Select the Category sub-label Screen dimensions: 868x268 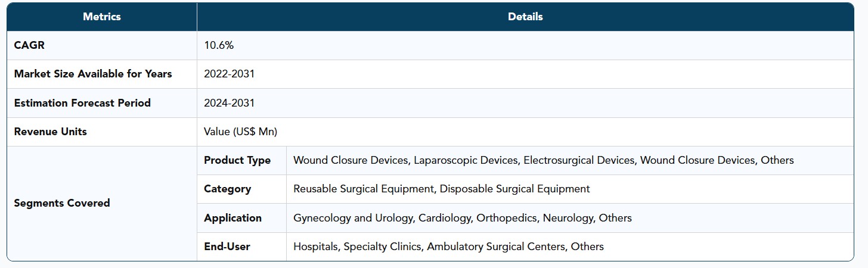[x=227, y=189]
